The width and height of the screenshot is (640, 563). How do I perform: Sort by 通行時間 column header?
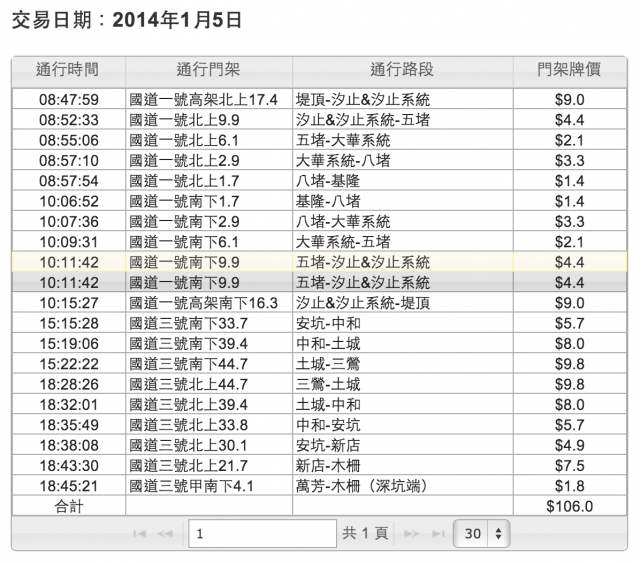(69, 71)
